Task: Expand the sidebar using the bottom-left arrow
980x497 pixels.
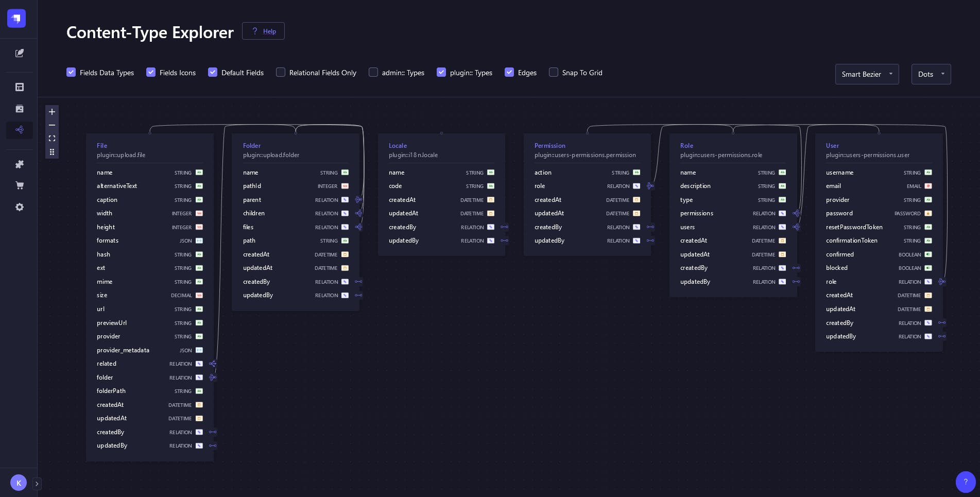Action: tap(37, 484)
